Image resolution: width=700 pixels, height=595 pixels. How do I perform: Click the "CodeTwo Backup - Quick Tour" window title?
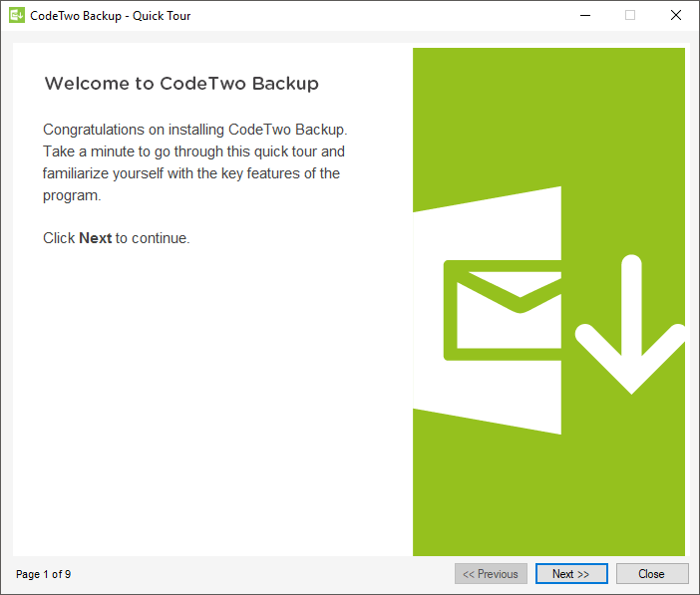111,16
